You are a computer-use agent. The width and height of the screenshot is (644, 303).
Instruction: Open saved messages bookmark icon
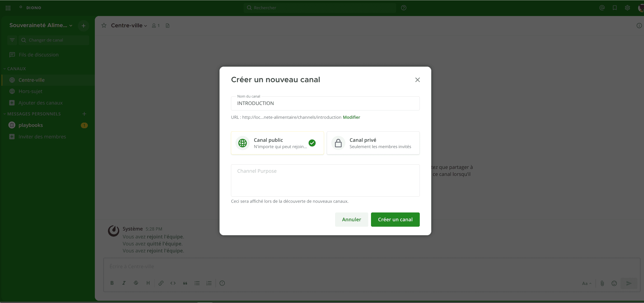pyautogui.click(x=615, y=8)
